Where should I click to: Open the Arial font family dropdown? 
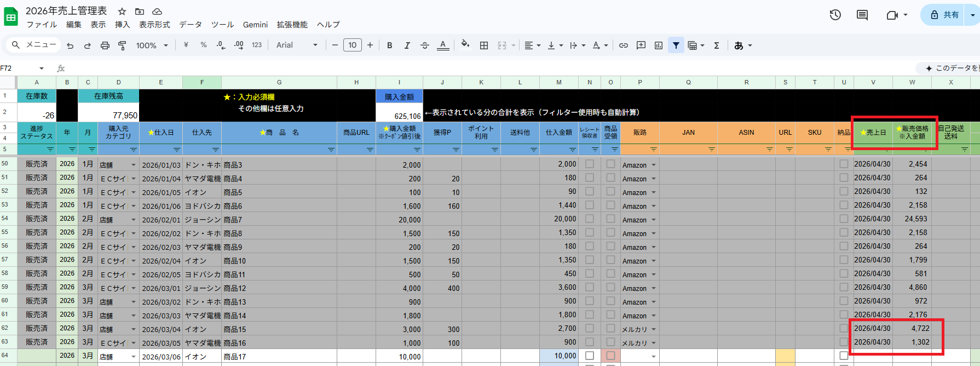[297, 45]
